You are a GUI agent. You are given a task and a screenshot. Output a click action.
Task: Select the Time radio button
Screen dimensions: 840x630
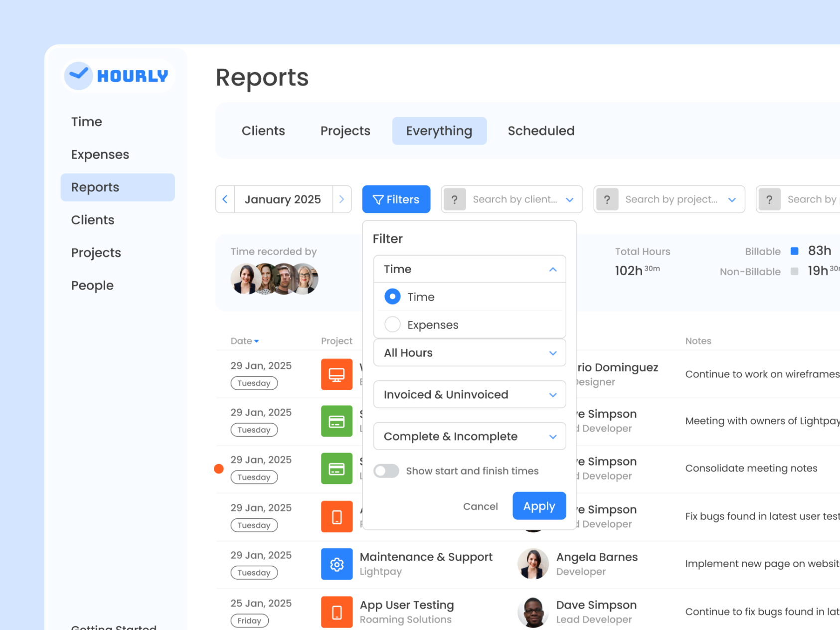[x=392, y=296]
